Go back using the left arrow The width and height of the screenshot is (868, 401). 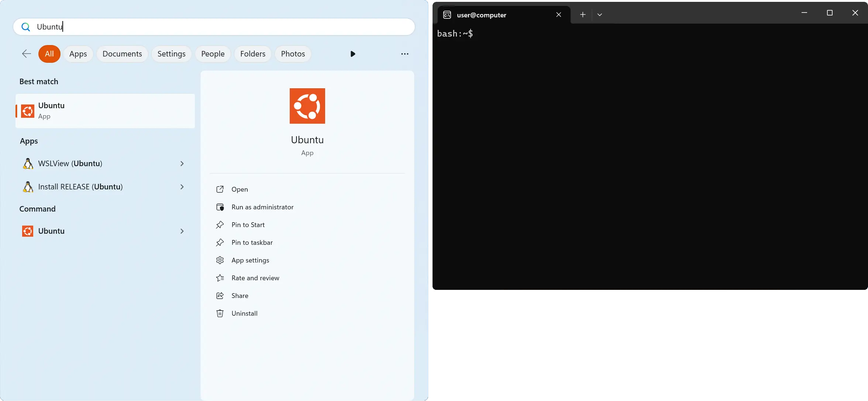pos(26,54)
